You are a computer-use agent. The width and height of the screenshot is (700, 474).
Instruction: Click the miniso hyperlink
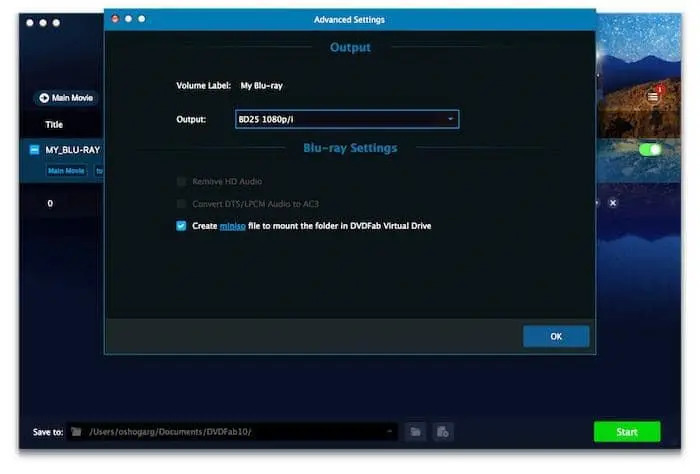pos(232,226)
